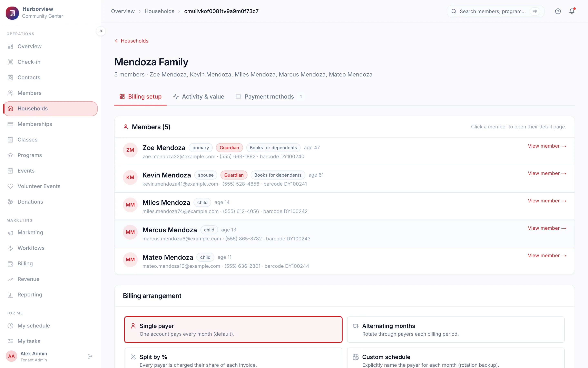Click the Harborview Community Center logo
Viewport: 588px width, 368px height.
coord(12,13)
